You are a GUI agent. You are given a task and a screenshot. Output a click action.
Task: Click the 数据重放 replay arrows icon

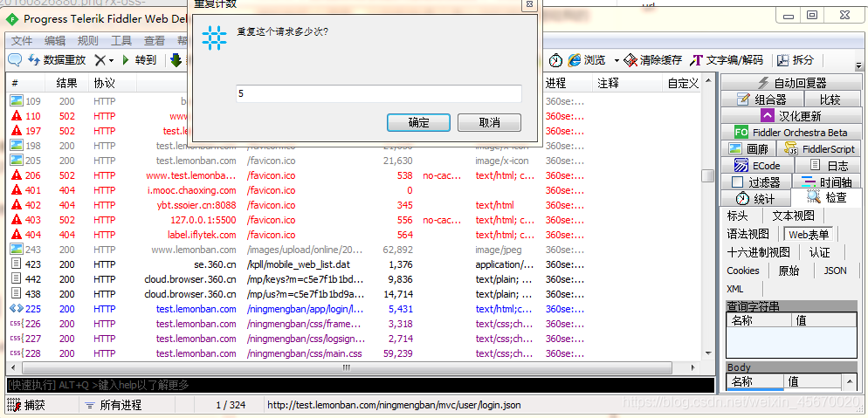tap(34, 59)
